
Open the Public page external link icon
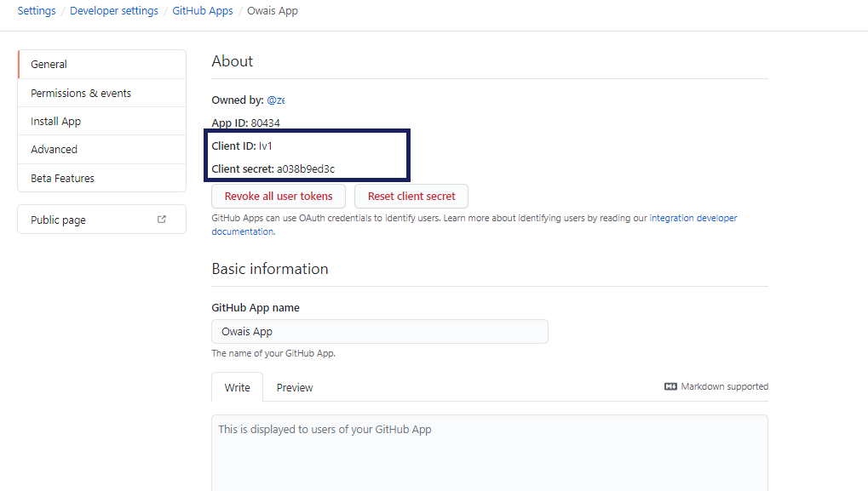(x=161, y=219)
